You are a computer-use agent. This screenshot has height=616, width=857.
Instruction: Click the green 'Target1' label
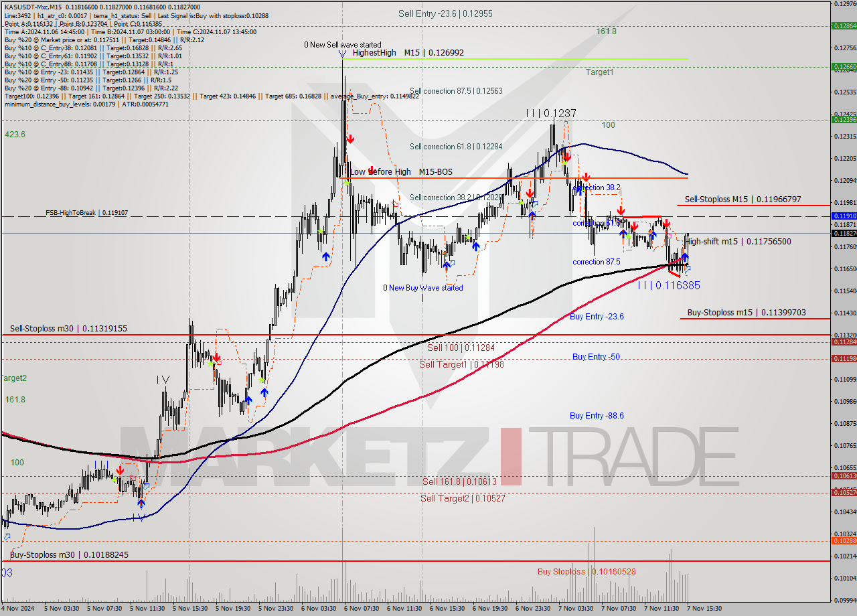[x=599, y=72]
